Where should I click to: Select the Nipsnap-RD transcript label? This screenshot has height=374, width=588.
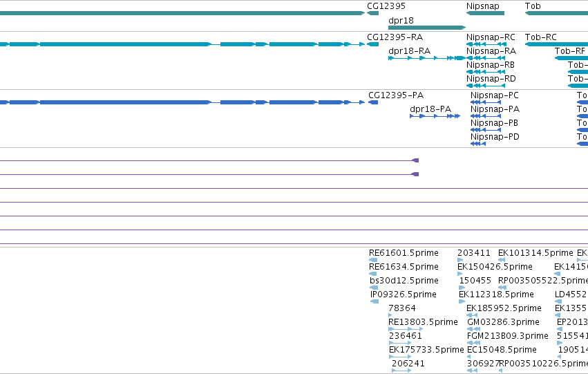pyautogui.click(x=491, y=79)
